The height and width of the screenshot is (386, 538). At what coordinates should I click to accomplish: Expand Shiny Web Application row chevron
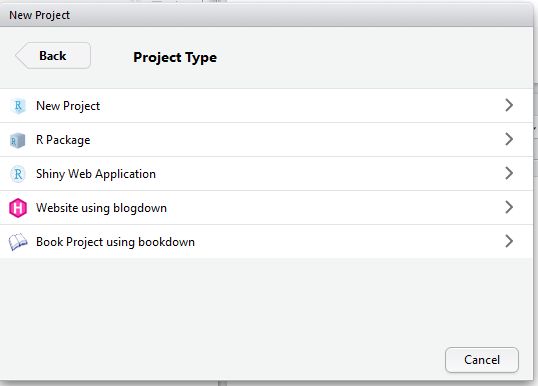pos(509,173)
